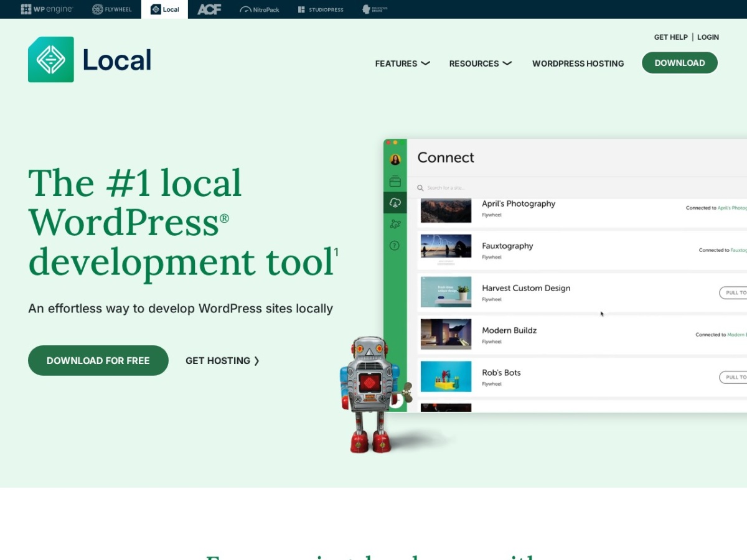Select the 'Rob's Bots' site name
This screenshot has width=747, height=560.
501,373
